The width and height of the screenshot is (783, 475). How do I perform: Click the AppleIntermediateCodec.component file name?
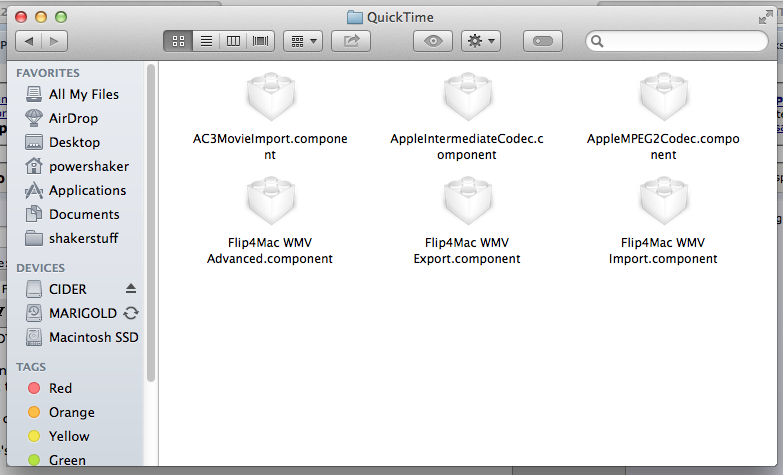pyautogui.click(x=467, y=146)
